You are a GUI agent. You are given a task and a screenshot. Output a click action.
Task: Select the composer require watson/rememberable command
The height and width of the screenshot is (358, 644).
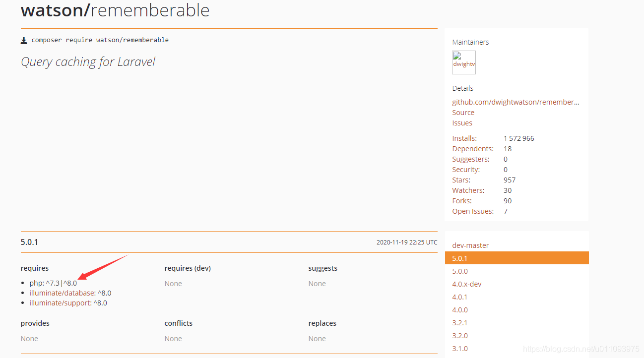click(x=100, y=40)
